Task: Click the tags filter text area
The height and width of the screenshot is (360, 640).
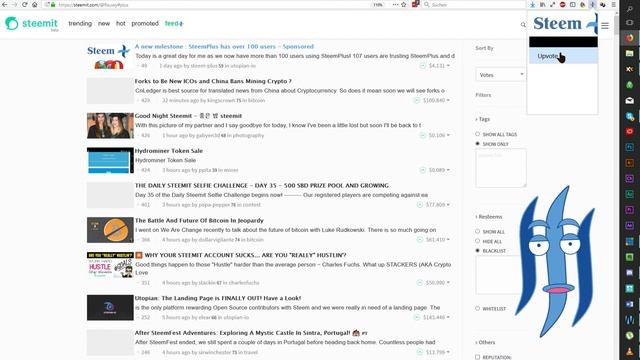Action: [x=501, y=168]
